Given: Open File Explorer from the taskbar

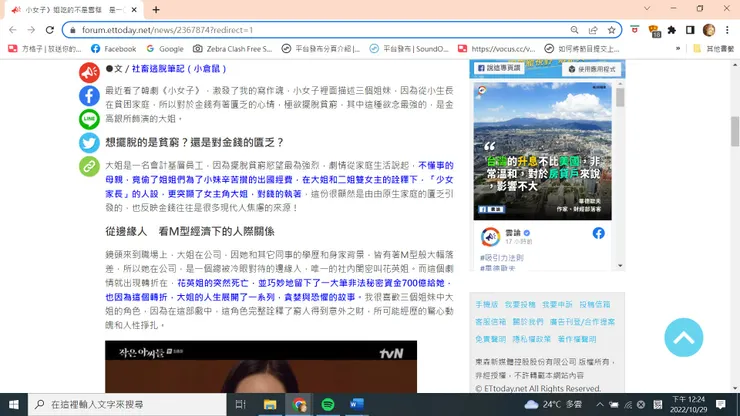Looking at the screenshot, I should click(x=270, y=404).
